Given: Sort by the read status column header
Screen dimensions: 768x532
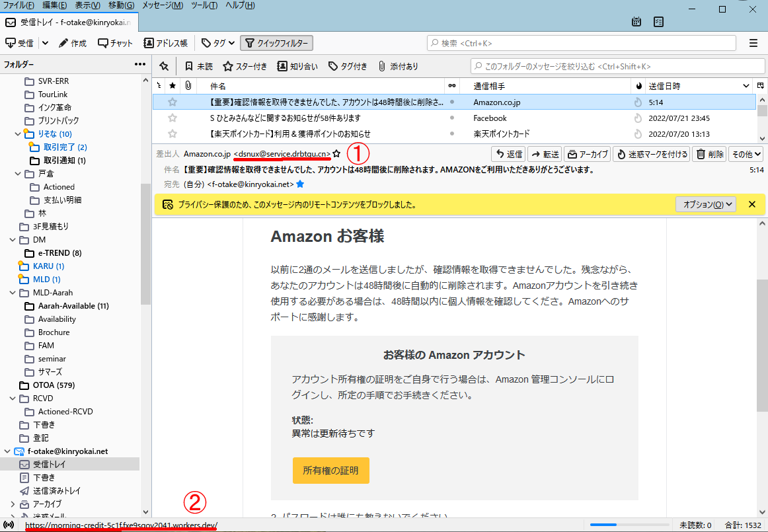Looking at the screenshot, I should click(x=452, y=86).
